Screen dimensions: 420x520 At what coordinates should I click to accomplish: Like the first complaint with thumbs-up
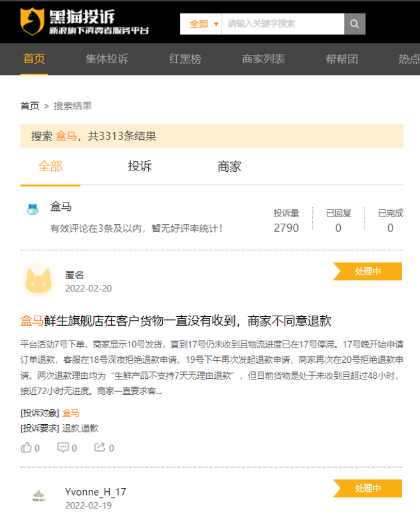[x=27, y=448]
